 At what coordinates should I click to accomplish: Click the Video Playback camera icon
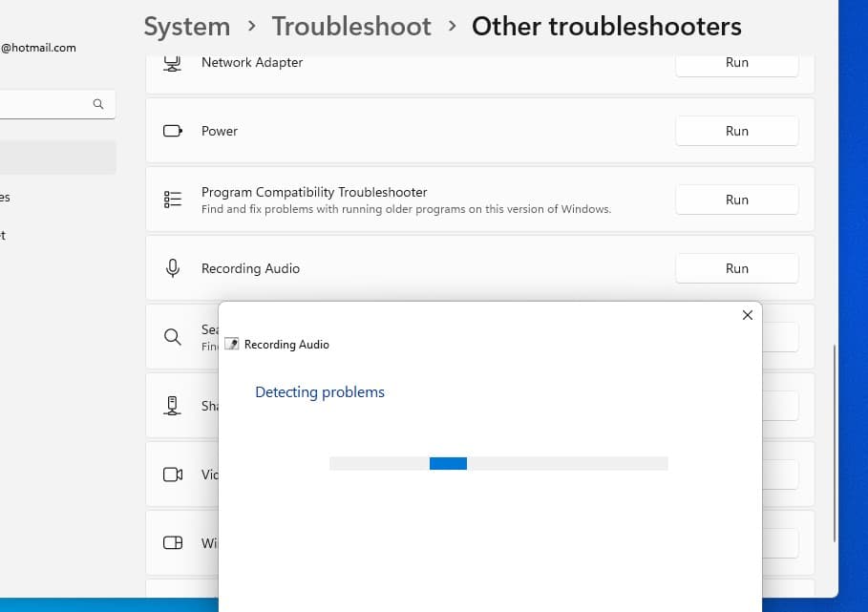tap(173, 475)
